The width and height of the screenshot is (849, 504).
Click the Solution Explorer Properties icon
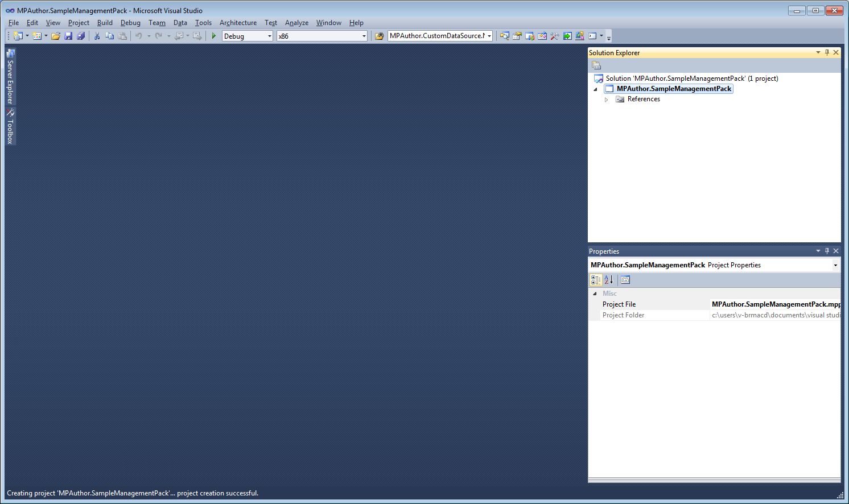pyautogui.click(x=596, y=65)
